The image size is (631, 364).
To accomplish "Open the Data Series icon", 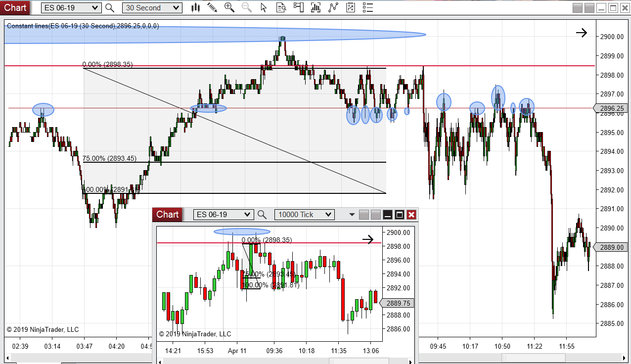I will 315,7.
